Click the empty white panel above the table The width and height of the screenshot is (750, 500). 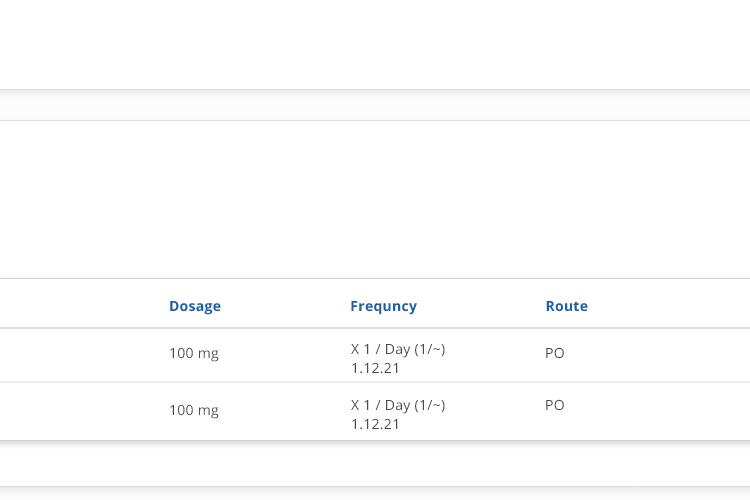coord(375,199)
